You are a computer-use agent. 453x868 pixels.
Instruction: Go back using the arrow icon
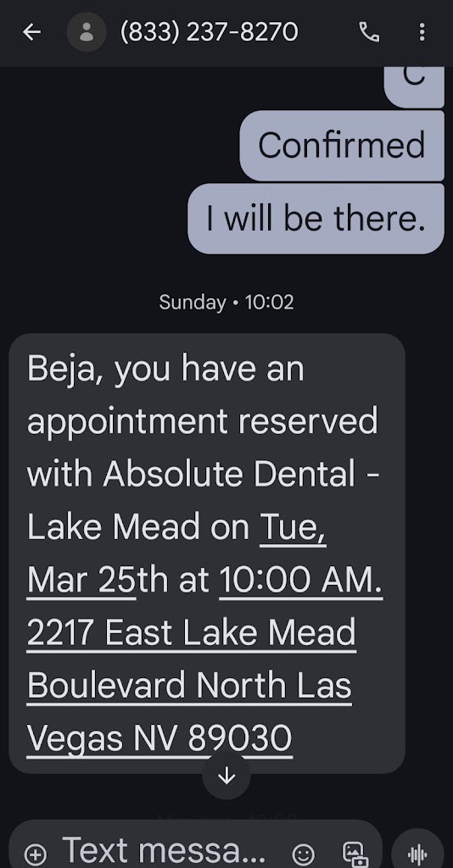(x=31, y=32)
